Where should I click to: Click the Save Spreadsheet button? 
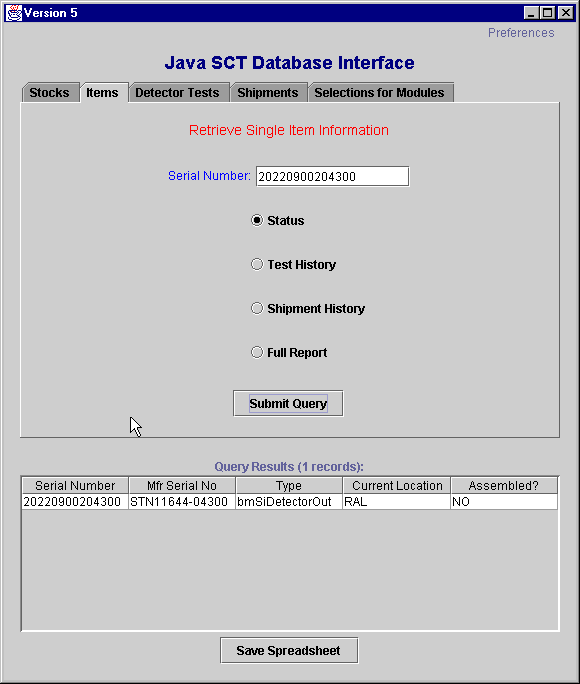[289, 650]
